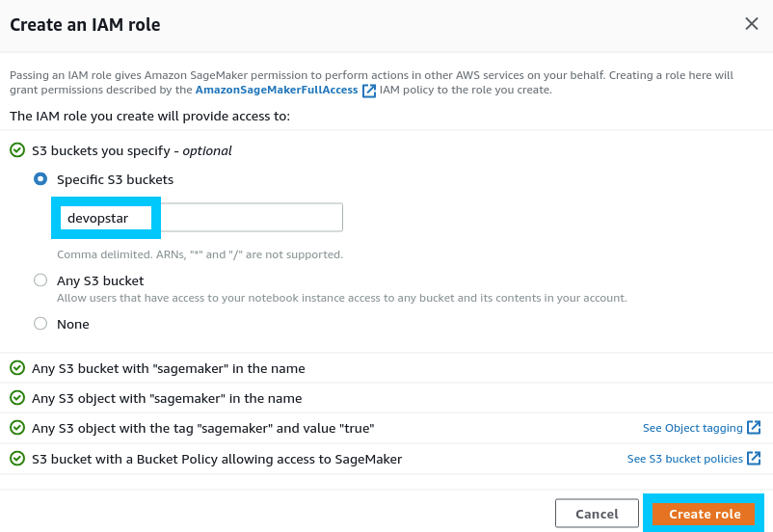
Task: Open the AmazonSageMakerFullAccess policy link
Action: [x=277, y=90]
